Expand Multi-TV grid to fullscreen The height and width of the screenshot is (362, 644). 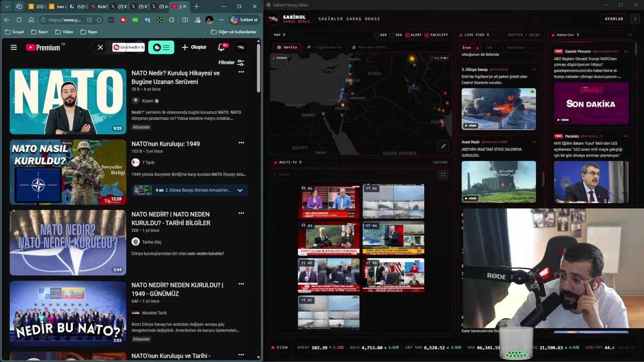[443, 174]
